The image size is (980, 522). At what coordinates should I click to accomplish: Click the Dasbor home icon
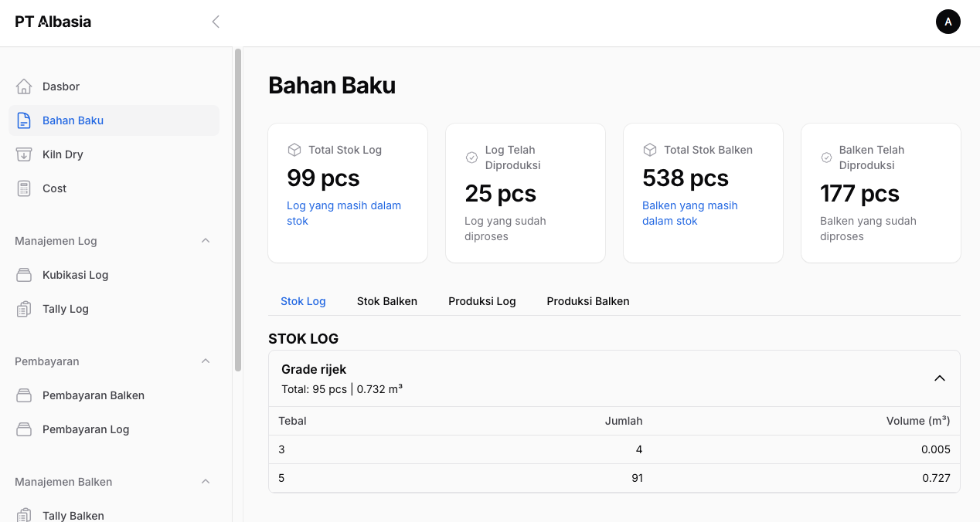tap(24, 86)
